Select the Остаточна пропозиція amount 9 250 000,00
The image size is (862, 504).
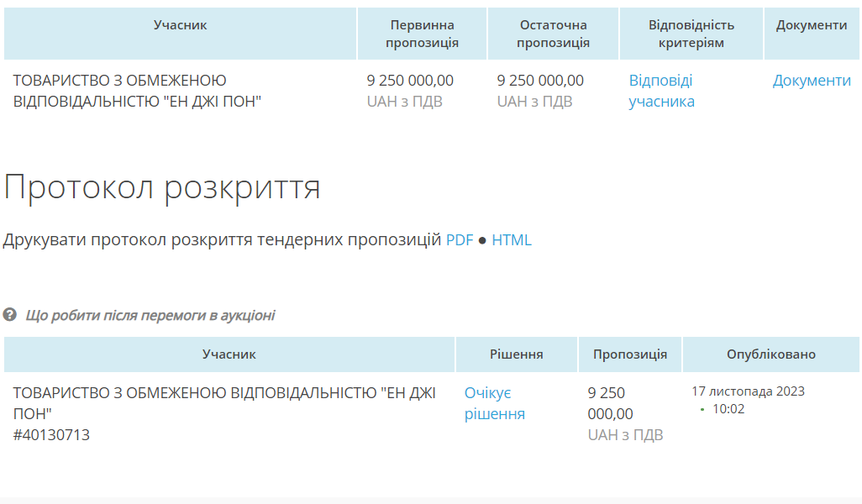coord(540,81)
